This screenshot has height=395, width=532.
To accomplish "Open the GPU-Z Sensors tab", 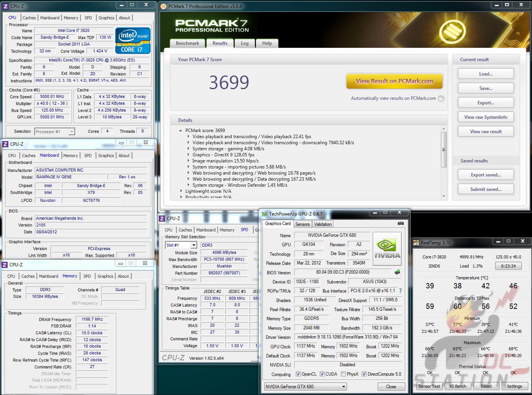I will pyautogui.click(x=303, y=224).
